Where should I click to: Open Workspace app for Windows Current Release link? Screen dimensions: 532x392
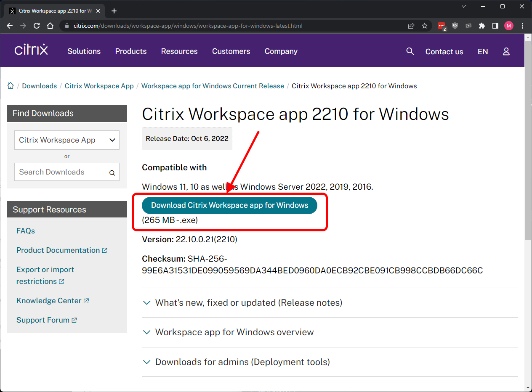213,86
